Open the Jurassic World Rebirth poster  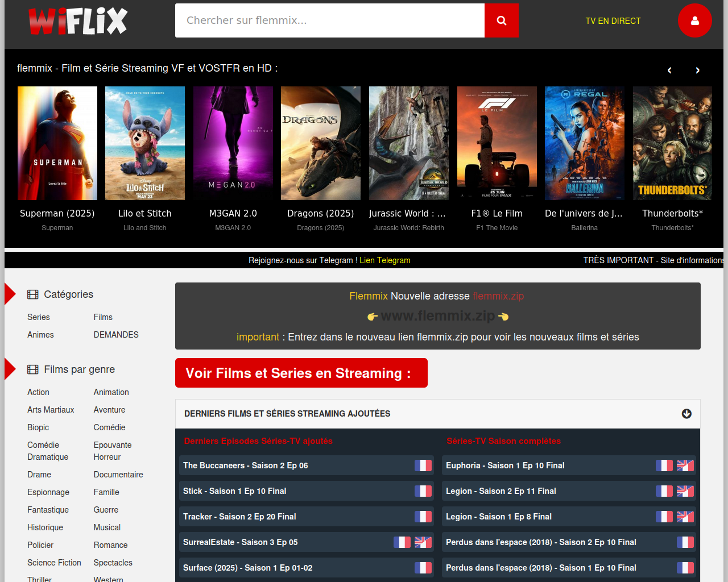click(x=409, y=143)
